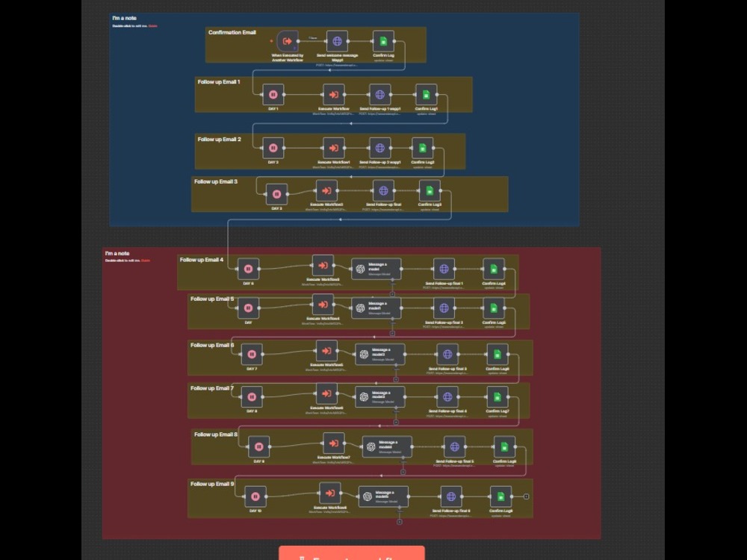This screenshot has height=560, width=747.
Task: Open the Message a model node in Follow up Email 6
Action: tap(380, 354)
